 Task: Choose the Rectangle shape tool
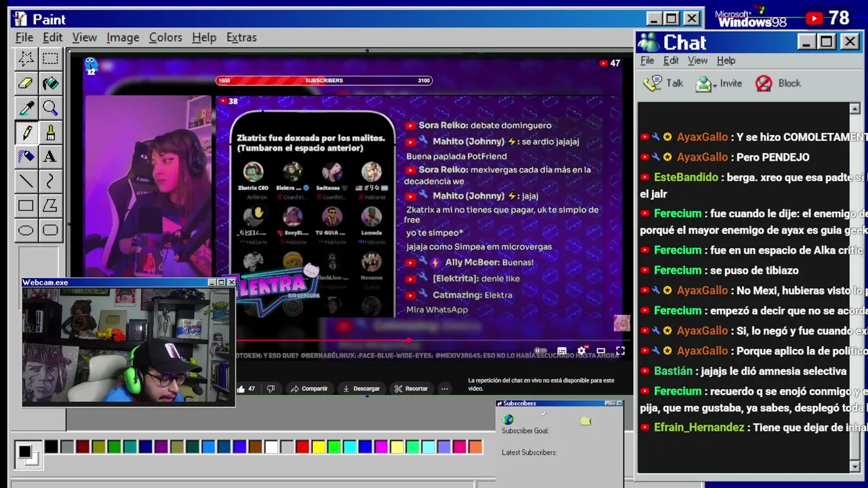pos(26,205)
